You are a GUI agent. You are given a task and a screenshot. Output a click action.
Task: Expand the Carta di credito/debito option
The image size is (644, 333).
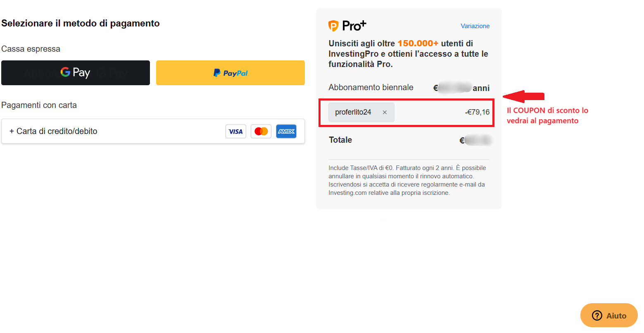tap(153, 131)
